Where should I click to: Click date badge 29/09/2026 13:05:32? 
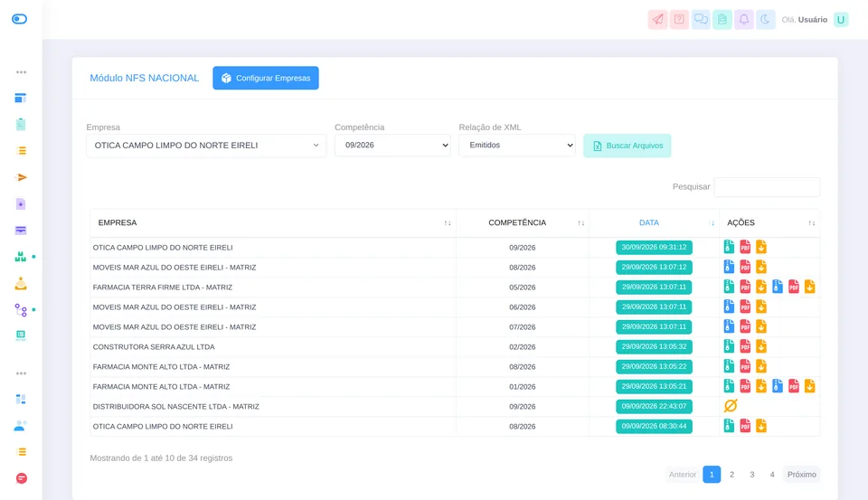click(654, 346)
